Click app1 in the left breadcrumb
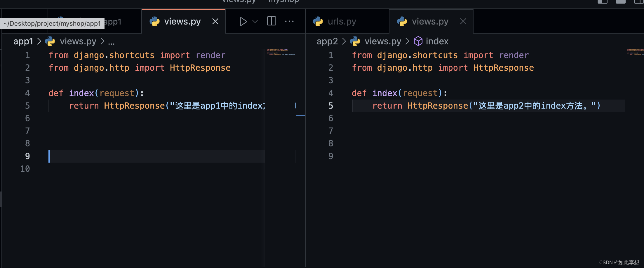The width and height of the screenshot is (644, 268). (x=23, y=41)
